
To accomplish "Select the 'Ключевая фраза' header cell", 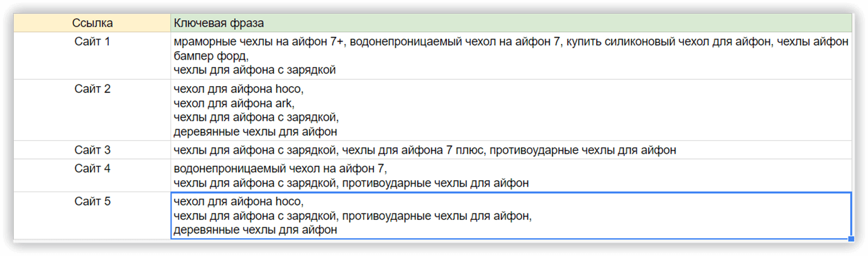I will tap(511, 23).
